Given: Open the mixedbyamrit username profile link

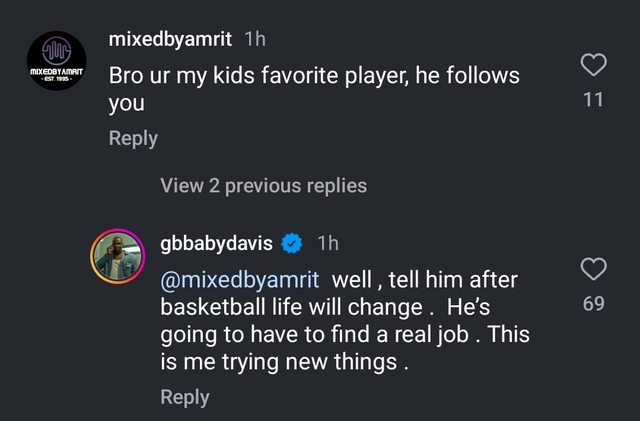Looking at the screenshot, I should [x=169, y=39].
